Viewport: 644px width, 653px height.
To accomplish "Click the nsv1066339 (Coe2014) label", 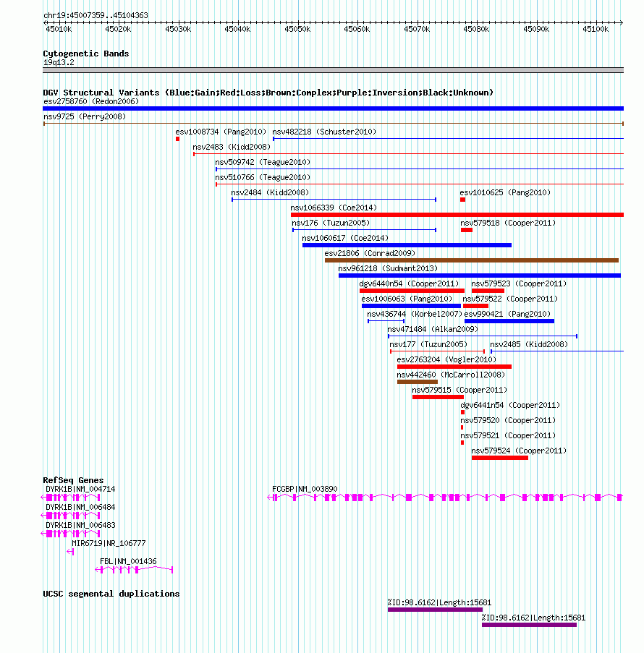I will [x=334, y=208].
